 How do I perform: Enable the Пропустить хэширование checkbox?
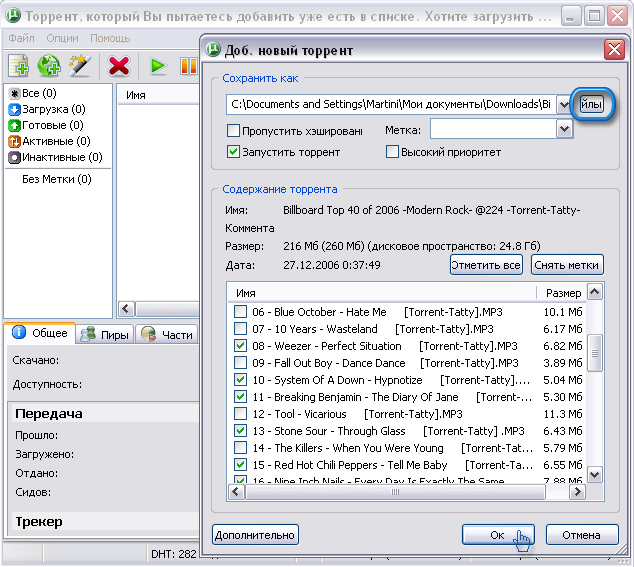click(234, 130)
